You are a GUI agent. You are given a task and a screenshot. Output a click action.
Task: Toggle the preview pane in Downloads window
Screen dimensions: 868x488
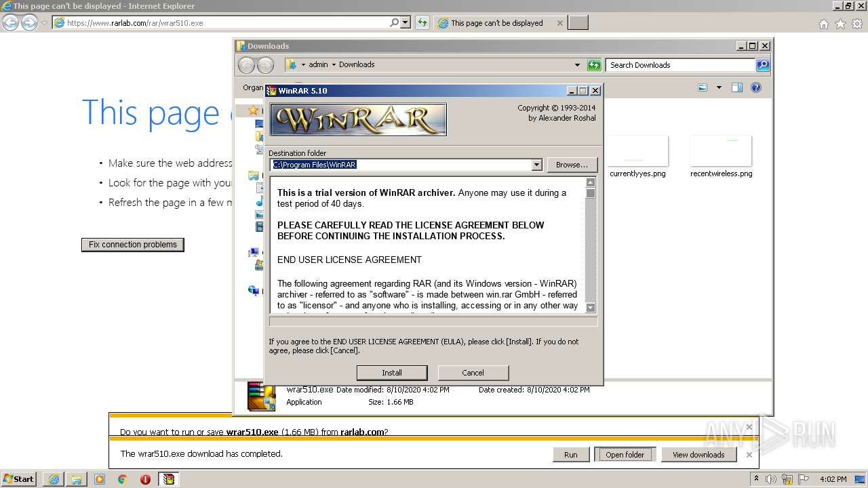click(x=737, y=87)
